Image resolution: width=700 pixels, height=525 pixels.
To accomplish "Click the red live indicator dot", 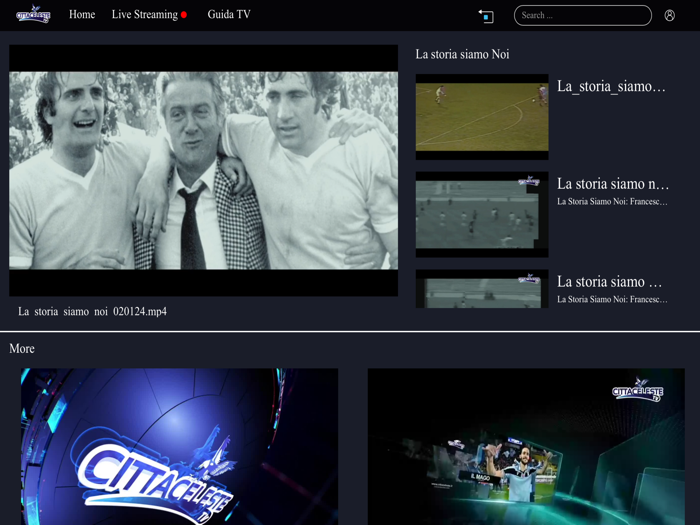I will (183, 15).
